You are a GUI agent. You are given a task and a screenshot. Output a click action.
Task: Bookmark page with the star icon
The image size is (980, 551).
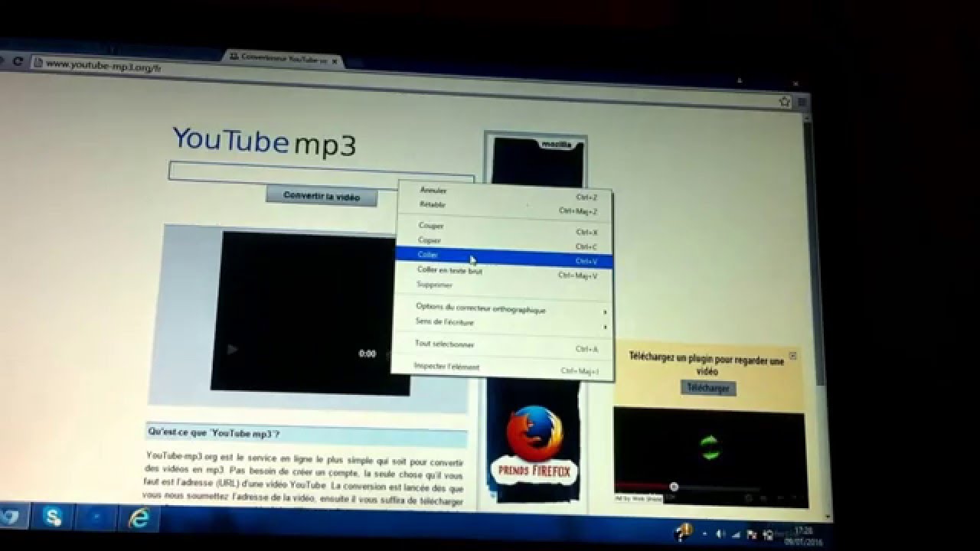[x=784, y=101]
